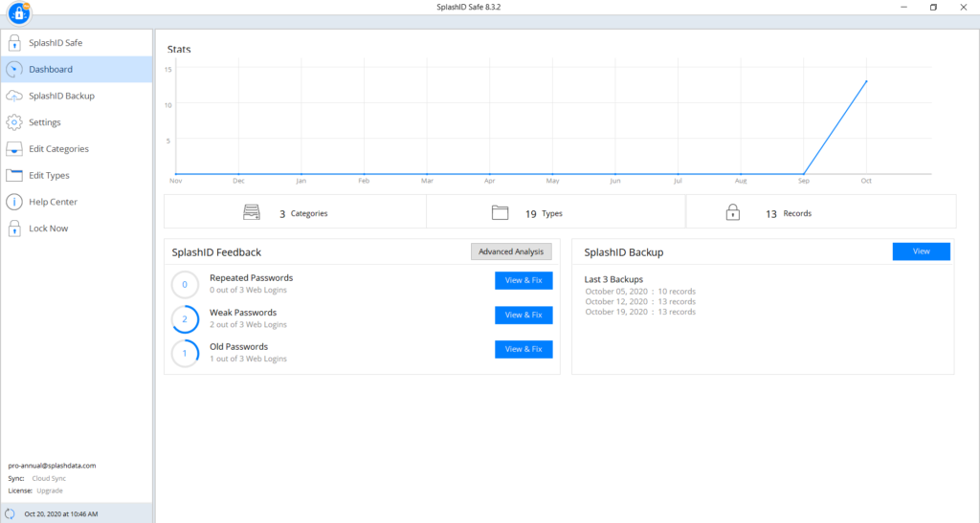Click View & Fix for Weak Passwords
Viewport: 980px width, 523px height.
pos(523,315)
